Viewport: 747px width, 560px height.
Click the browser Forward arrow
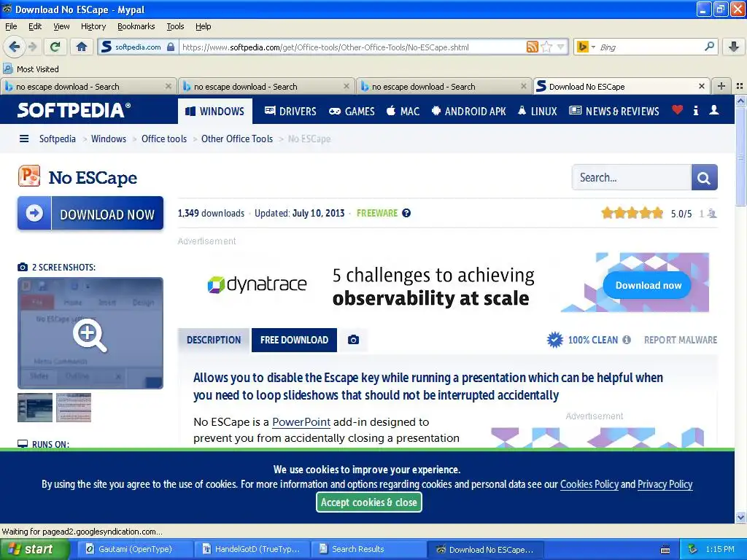click(x=32, y=47)
